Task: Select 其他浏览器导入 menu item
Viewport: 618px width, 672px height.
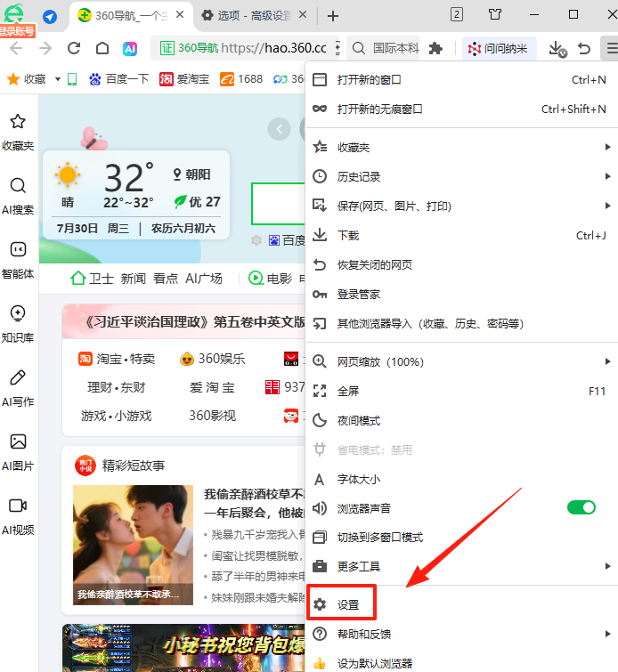Action: click(462, 324)
